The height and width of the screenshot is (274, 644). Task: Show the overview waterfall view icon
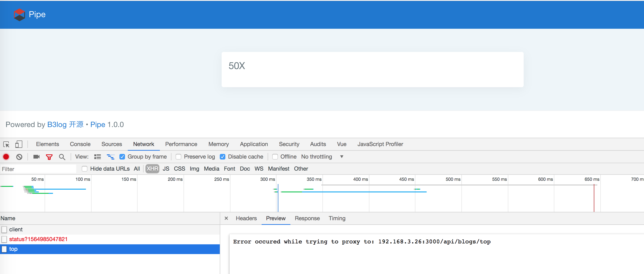pos(111,157)
